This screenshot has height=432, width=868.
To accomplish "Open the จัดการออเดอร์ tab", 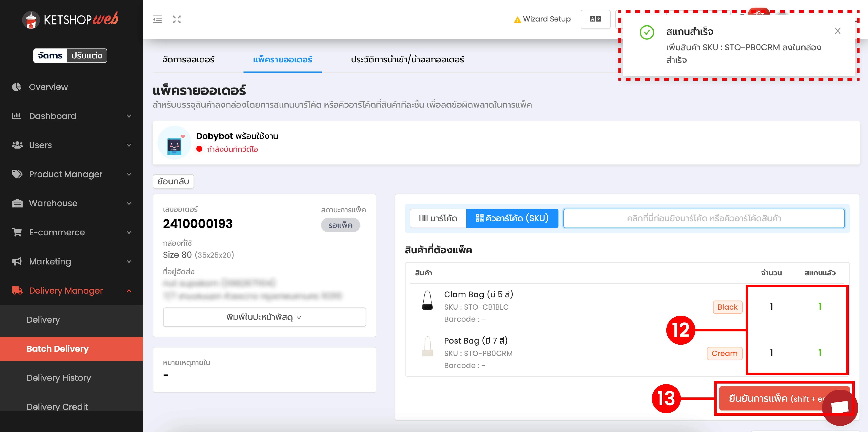I will (x=188, y=60).
